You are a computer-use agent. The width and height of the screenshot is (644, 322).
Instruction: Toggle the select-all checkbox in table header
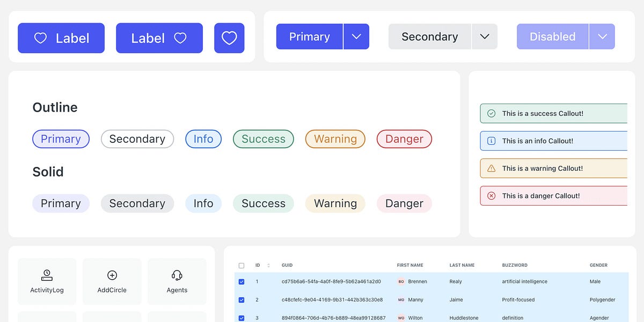pos(241,265)
